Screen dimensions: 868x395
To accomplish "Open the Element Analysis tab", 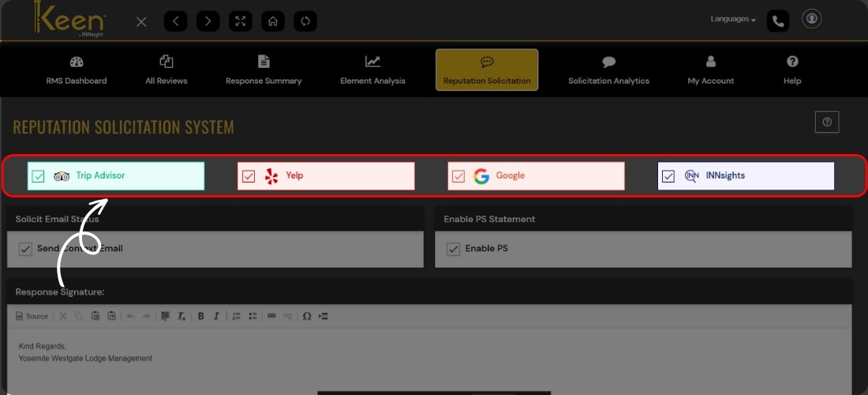I will click(372, 70).
